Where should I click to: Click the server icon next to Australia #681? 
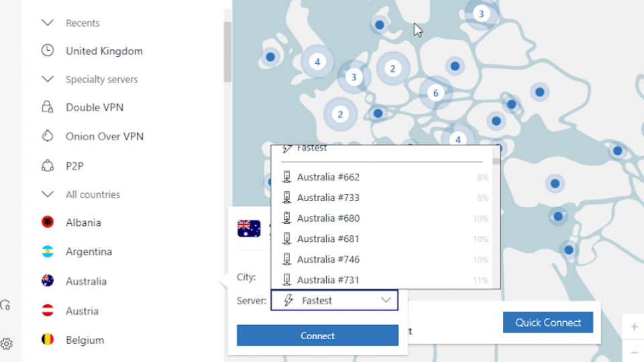click(286, 239)
